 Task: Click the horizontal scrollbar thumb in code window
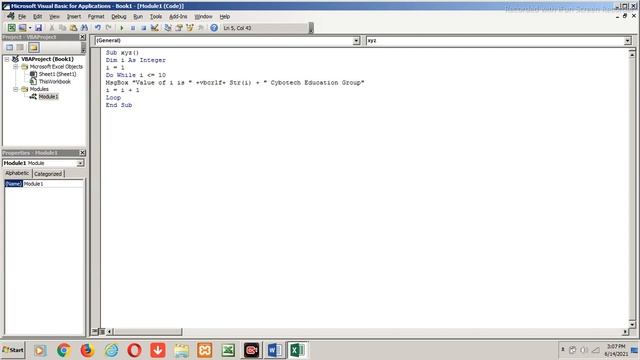click(147, 332)
